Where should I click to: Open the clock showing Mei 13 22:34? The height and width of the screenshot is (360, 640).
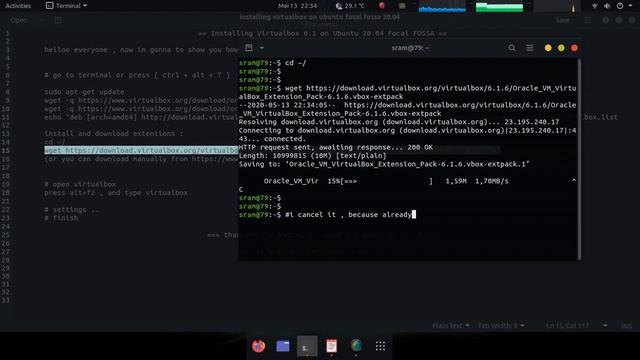(x=298, y=6)
